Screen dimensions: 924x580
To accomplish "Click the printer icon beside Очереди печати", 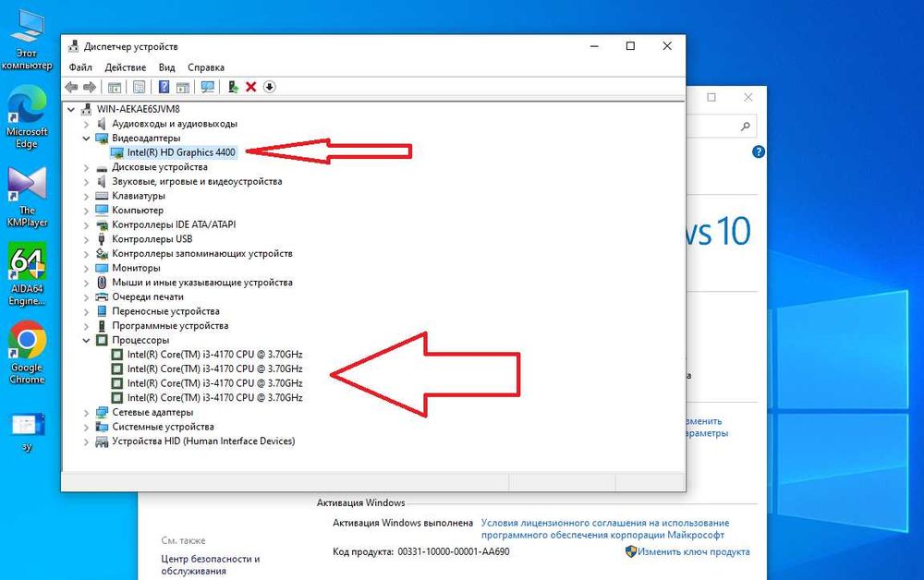I will pos(102,296).
